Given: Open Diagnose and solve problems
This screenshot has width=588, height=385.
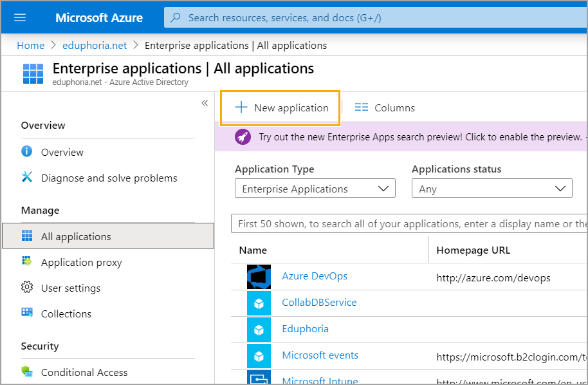Looking at the screenshot, I should [x=109, y=178].
